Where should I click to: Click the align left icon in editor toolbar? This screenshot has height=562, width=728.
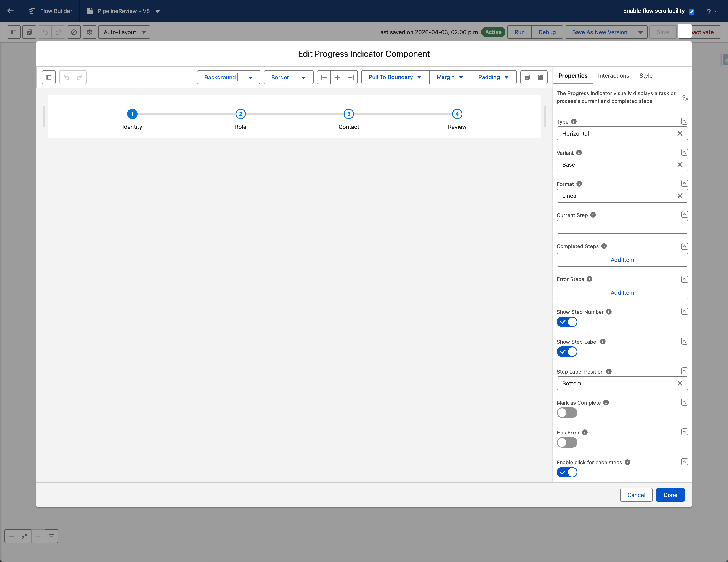click(x=324, y=77)
